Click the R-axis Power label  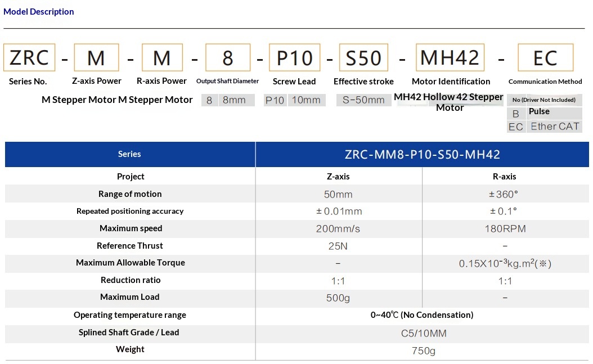pos(161,81)
